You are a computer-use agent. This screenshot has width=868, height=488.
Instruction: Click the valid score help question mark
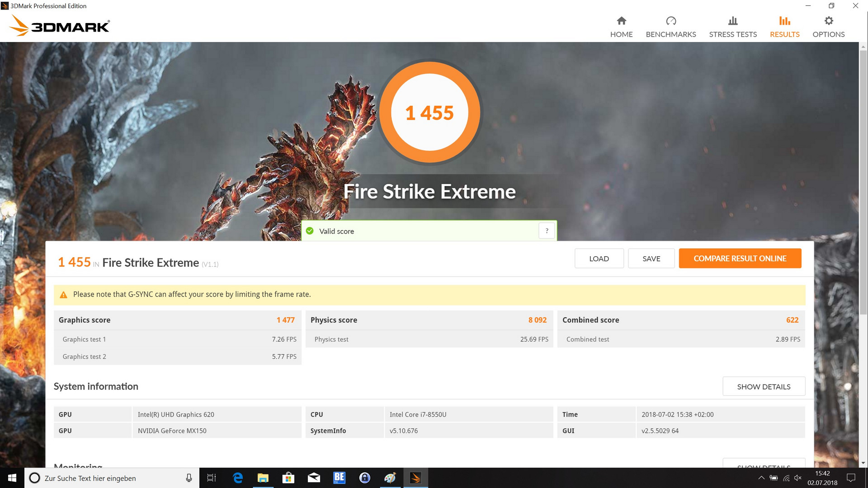pyautogui.click(x=547, y=231)
